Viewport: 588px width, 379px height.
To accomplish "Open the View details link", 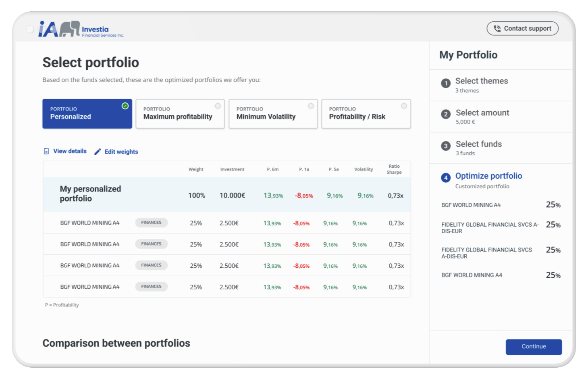I will coord(70,151).
